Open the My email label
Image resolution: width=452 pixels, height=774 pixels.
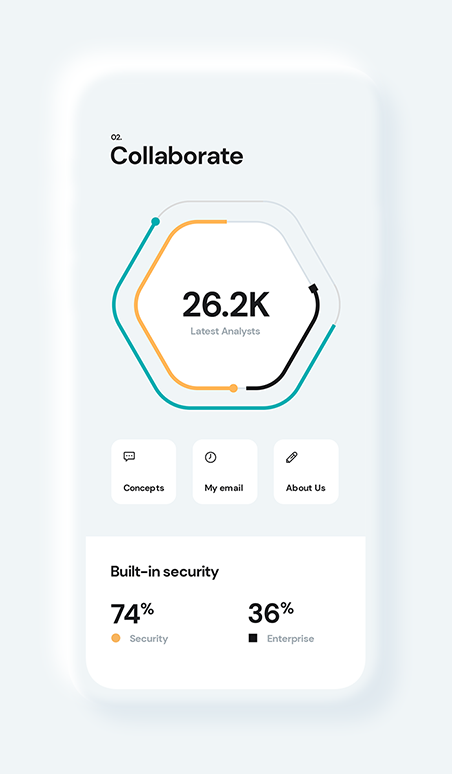coord(224,488)
